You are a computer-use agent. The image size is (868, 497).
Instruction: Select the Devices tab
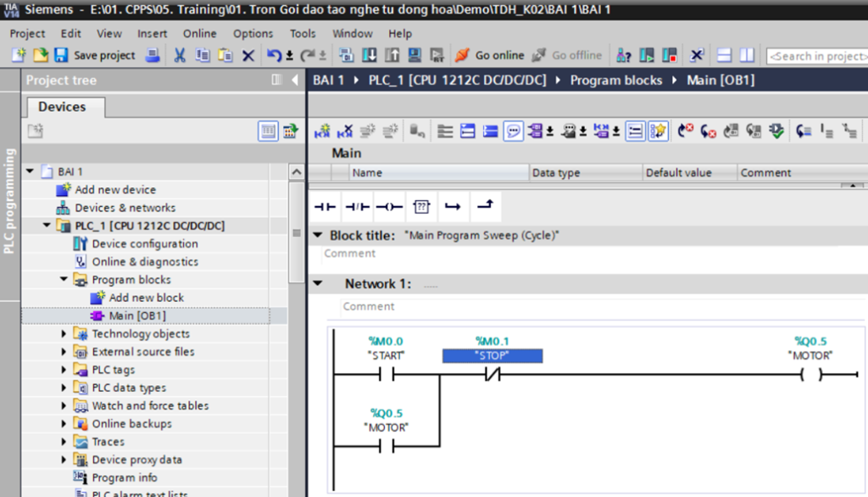click(62, 107)
